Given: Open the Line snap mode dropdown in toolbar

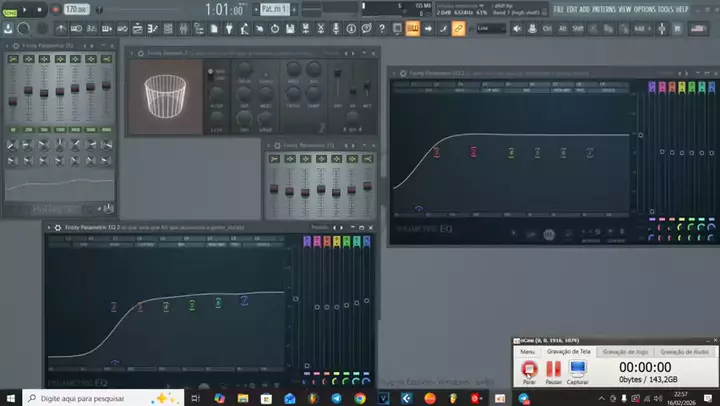Looking at the screenshot, I should (x=492, y=28).
